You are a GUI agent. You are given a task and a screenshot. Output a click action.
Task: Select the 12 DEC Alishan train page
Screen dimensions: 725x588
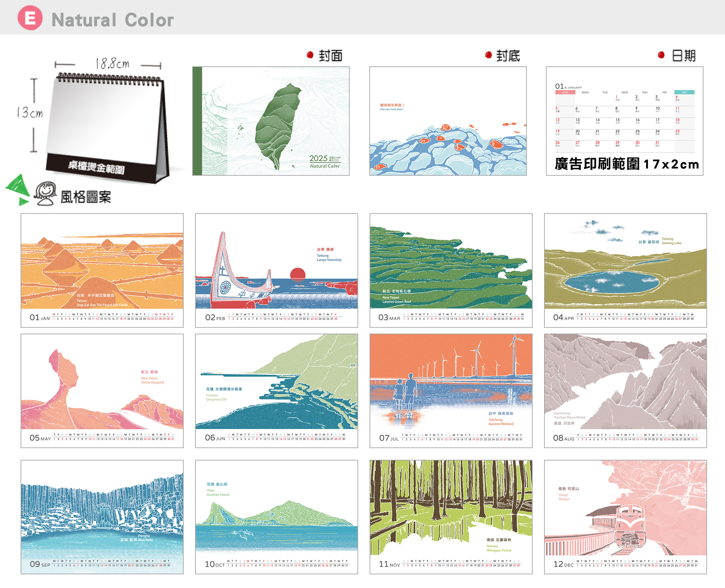625,517
